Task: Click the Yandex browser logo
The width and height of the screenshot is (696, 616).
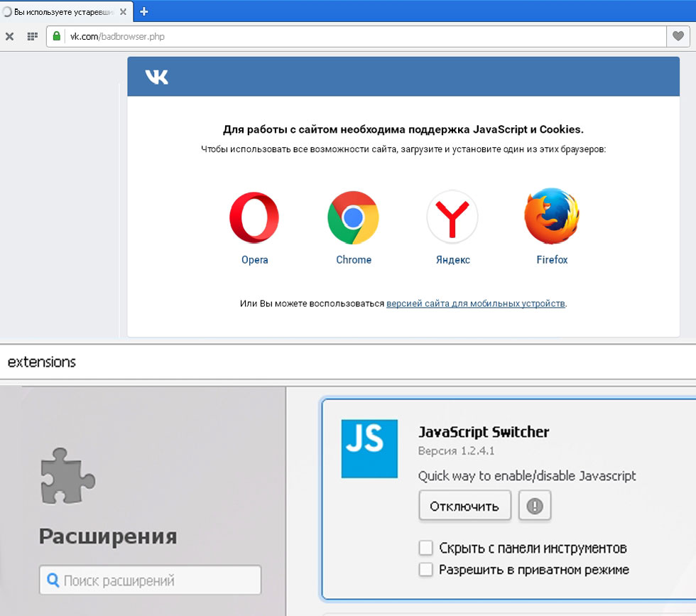Action: tap(452, 217)
